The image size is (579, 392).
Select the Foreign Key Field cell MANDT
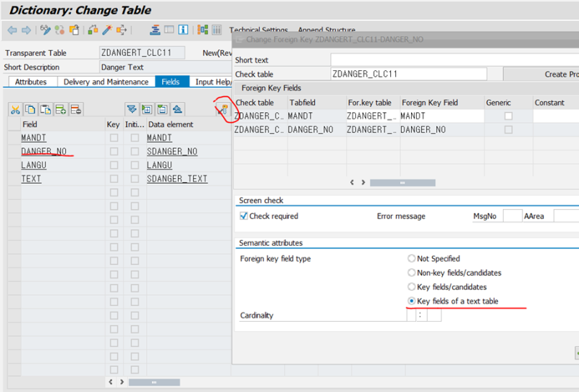pyautogui.click(x=442, y=116)
